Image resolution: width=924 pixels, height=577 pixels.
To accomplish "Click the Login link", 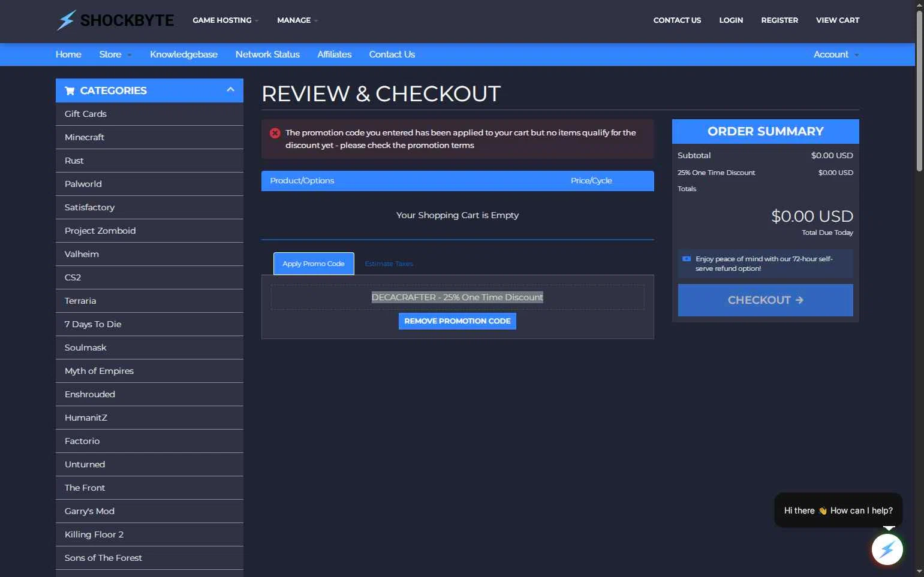I will click(731, 20).
